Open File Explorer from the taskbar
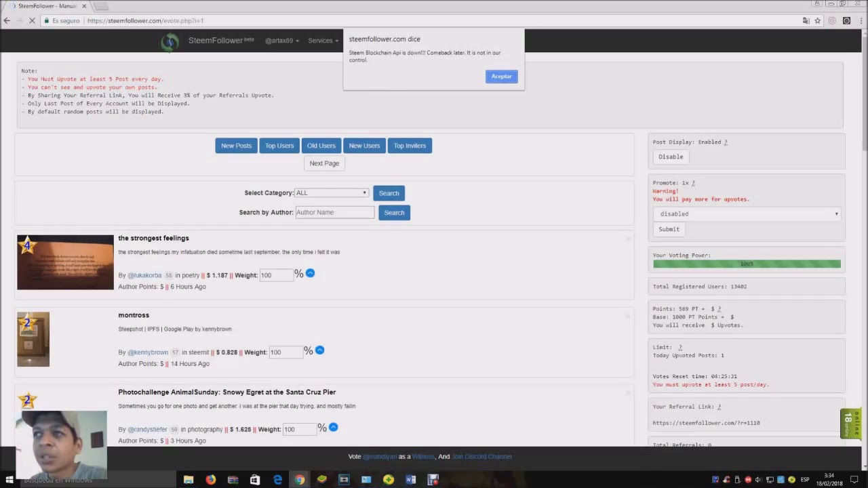868x488 pixels. (x=189, y=480)
